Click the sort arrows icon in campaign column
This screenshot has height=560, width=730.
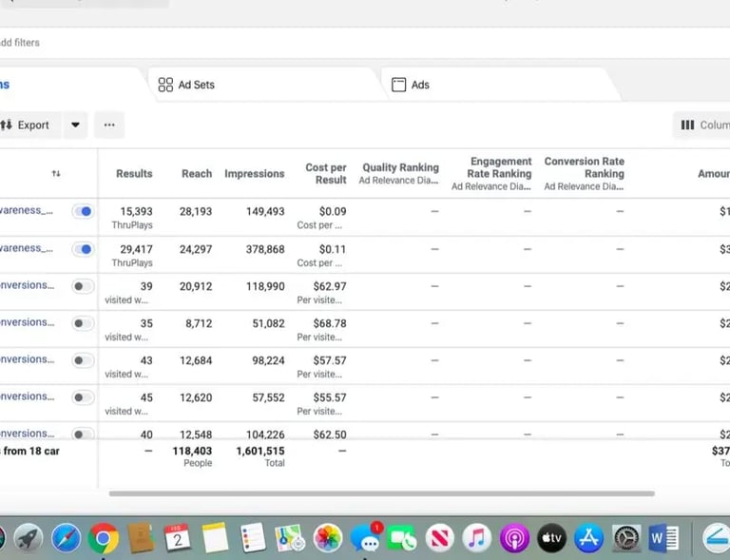56,174
